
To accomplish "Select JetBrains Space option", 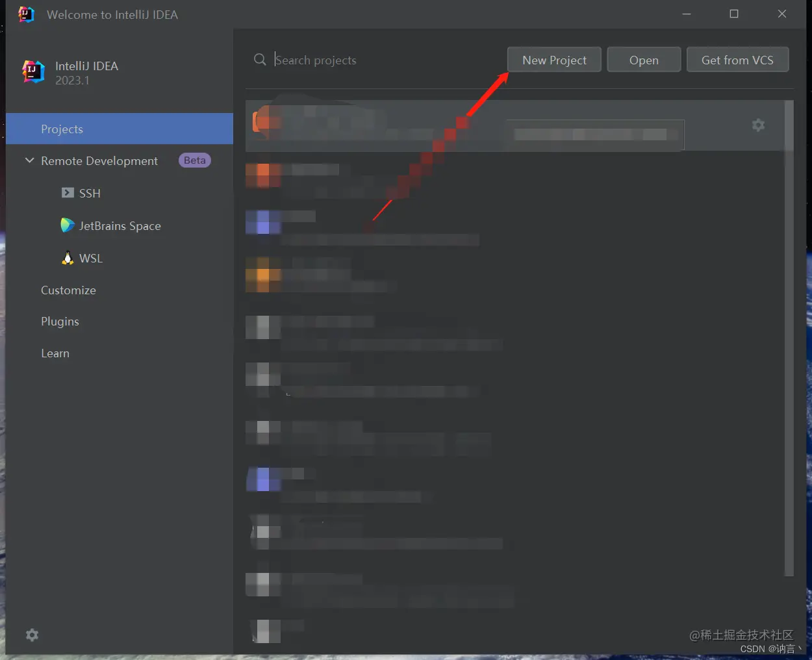I will (120, 225).
